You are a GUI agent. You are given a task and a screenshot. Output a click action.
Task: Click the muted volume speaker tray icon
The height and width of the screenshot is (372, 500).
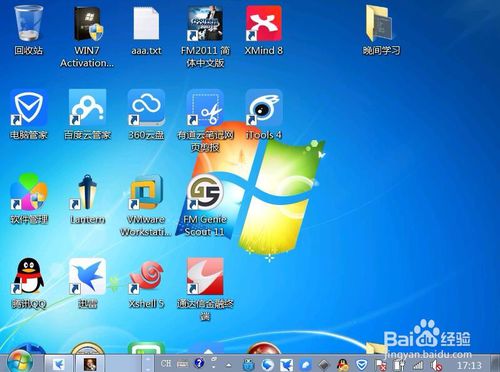(437, 365)
